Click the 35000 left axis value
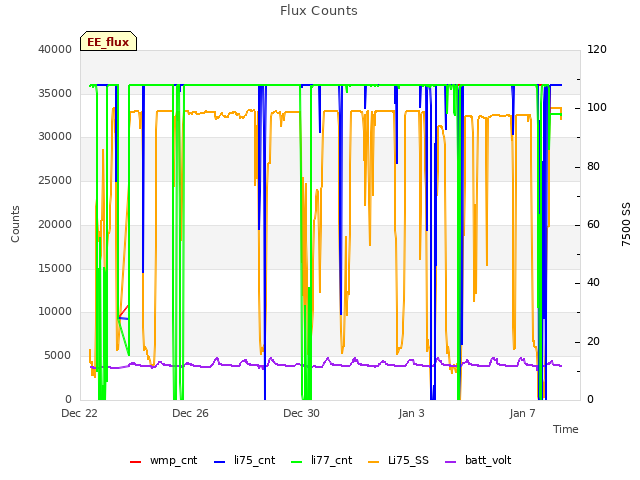640x480 pixels. 55,93
